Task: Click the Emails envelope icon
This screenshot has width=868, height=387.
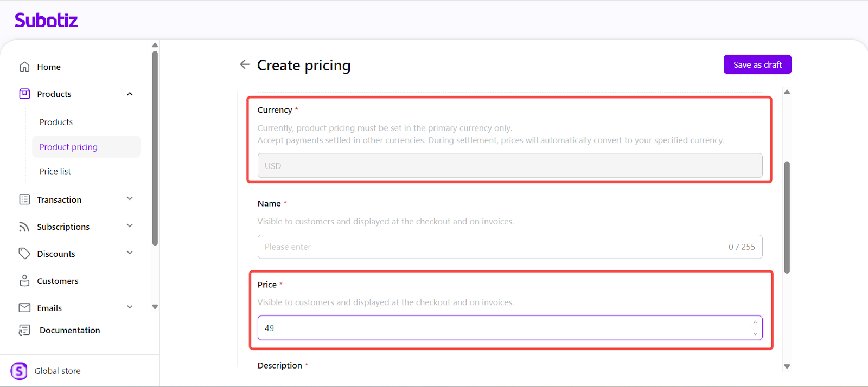Action: click(24, 308)
